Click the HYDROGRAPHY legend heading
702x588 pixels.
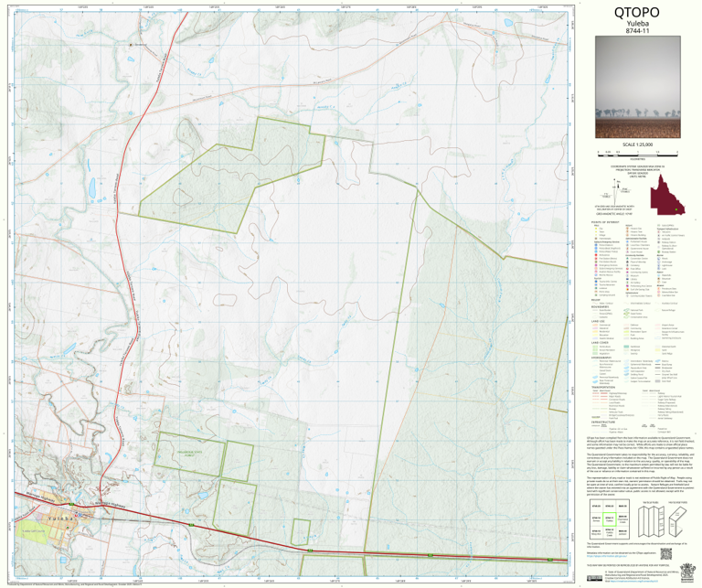click(x=601, y=358)
